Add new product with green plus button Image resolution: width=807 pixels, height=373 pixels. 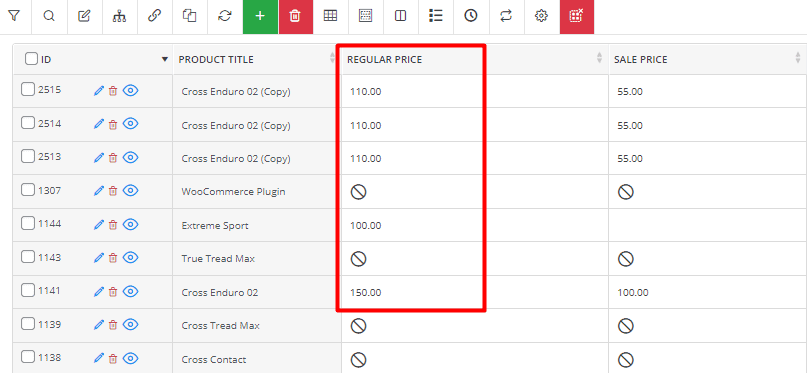click(x=260, y=16)
